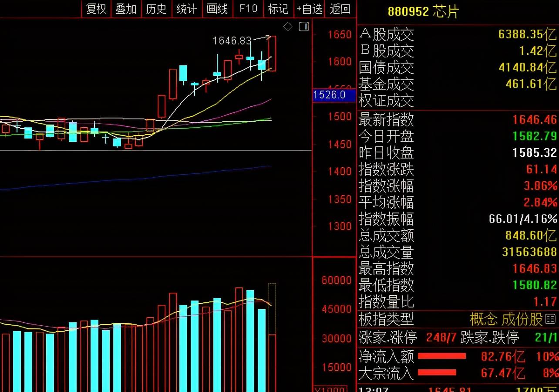Click the 净流入额 red inflow bar
Image resolution: width=559 pixels, height=392 pixels.
click(441, 356)
